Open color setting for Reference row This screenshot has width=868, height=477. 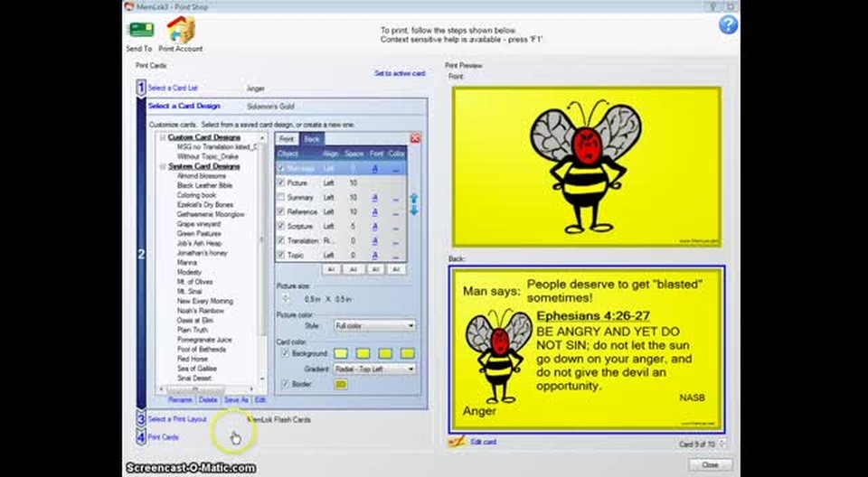[395, 212]
